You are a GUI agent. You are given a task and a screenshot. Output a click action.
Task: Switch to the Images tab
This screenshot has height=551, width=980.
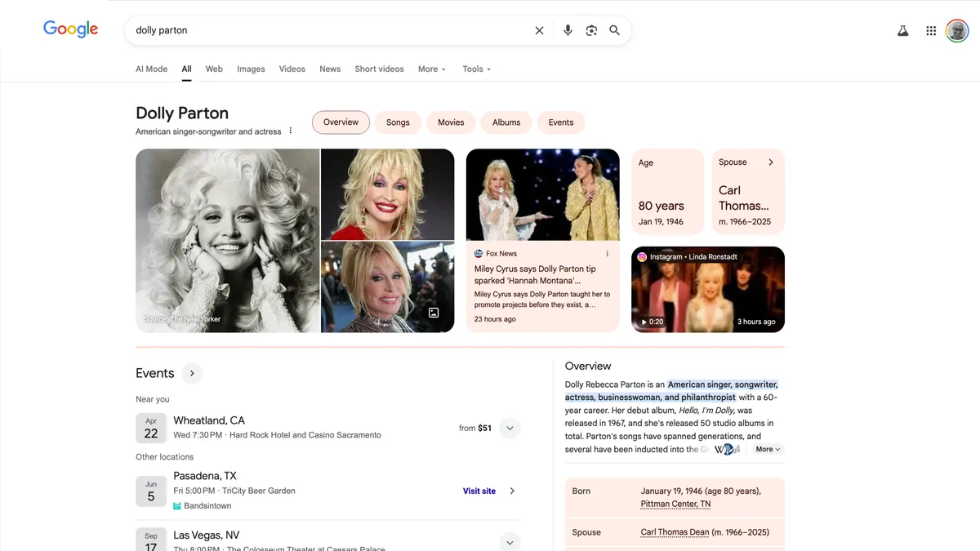pyautogui.click(x=251, y=69)
